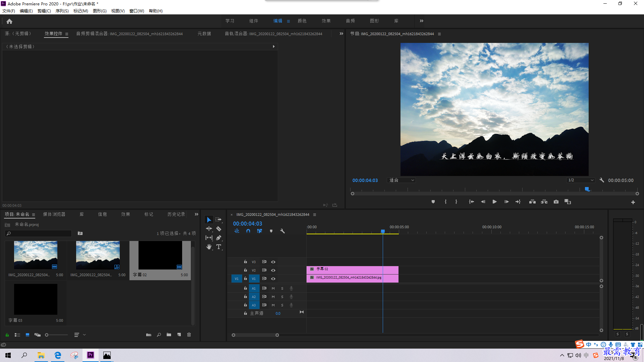Viewport: 644px width, 362px height.
Task: Click Program monitor scrubber playhead
Action: tap(587, 189)
